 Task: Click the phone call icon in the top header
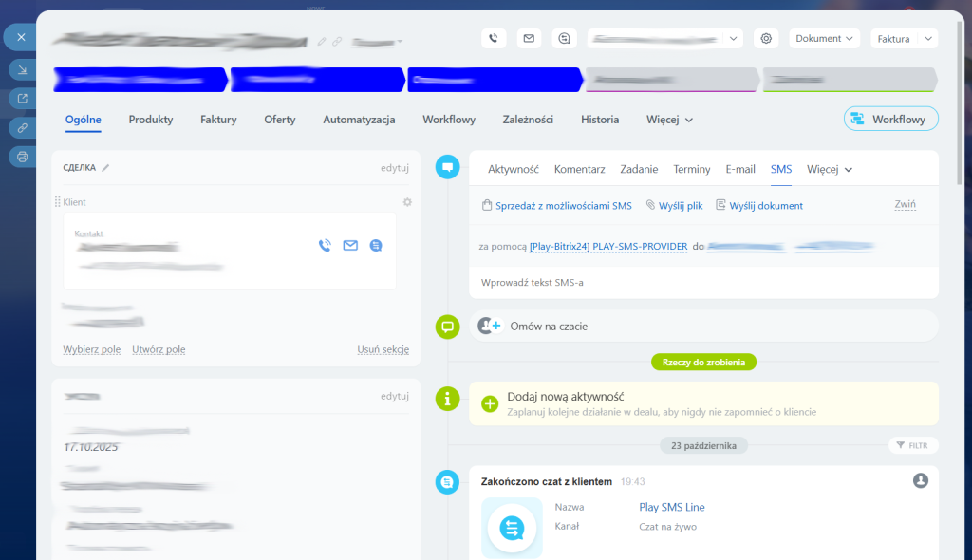tap(493, 38)
